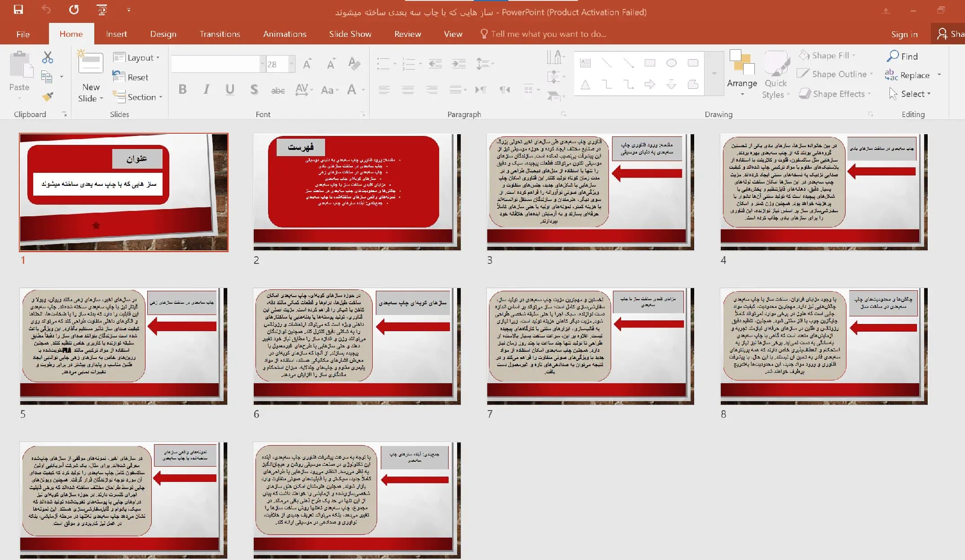The width and height of the screenshot is (965, 560).
Task: Save the presentation using the floppy disk icon
Action: point(18,9)
